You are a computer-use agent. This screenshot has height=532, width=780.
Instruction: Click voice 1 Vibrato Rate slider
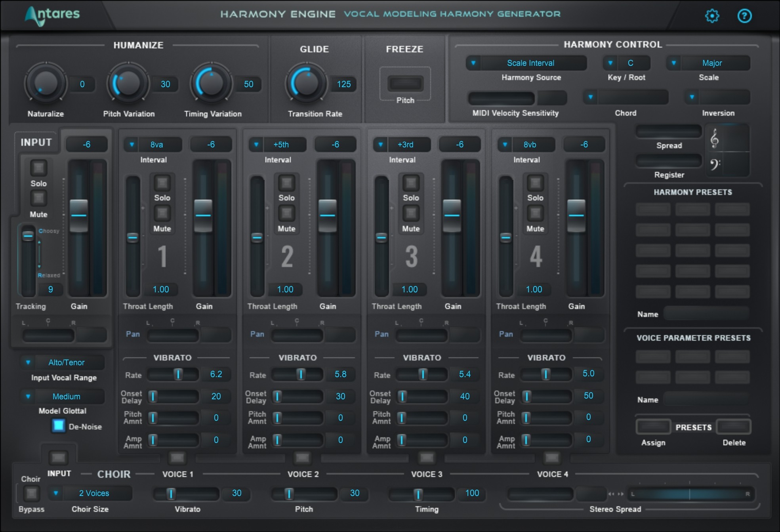tap(173, 374)
